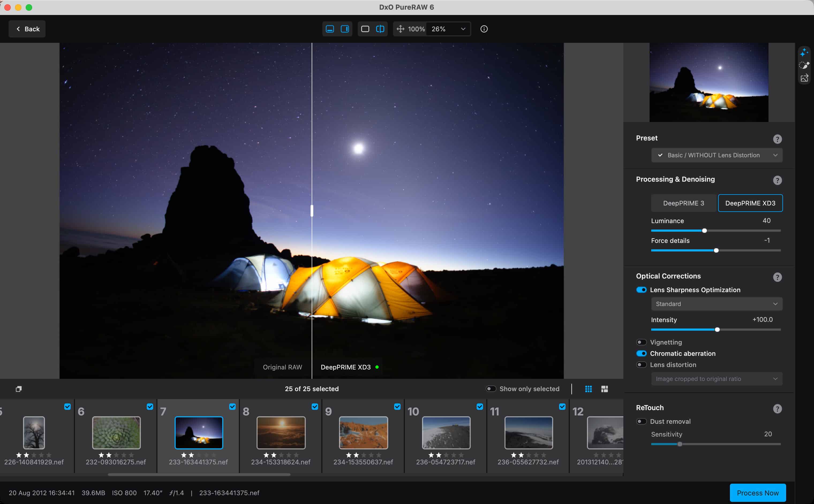814x504 pixels.
Task: Open the output image export icon
Action: click(804, 78)
